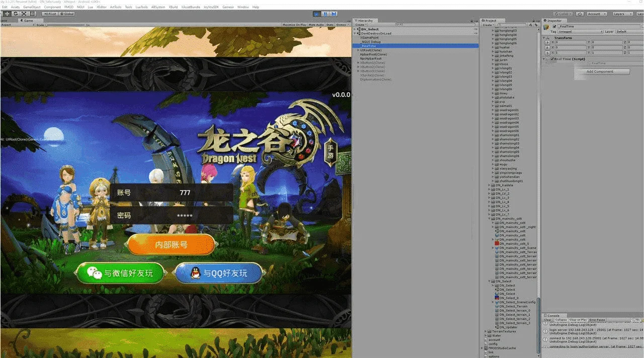This screenshot has height=358, width=644.
Task: Open the NGUI menu
Action: click(x=80, y=7)
